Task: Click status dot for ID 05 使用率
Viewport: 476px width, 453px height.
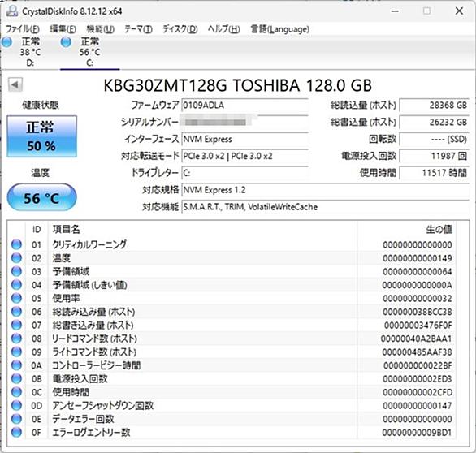Action: click(x=16, y=298)
